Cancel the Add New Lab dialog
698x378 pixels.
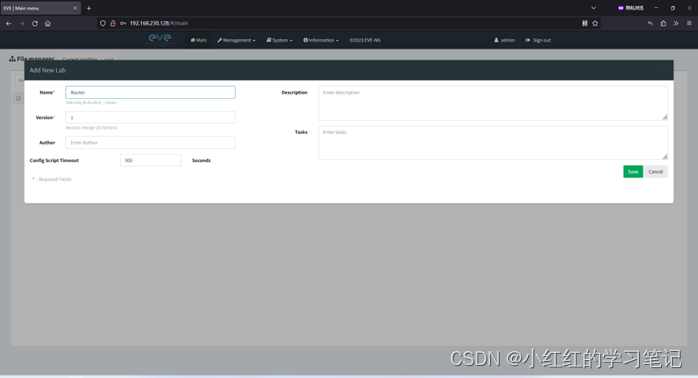pos(655,171)
